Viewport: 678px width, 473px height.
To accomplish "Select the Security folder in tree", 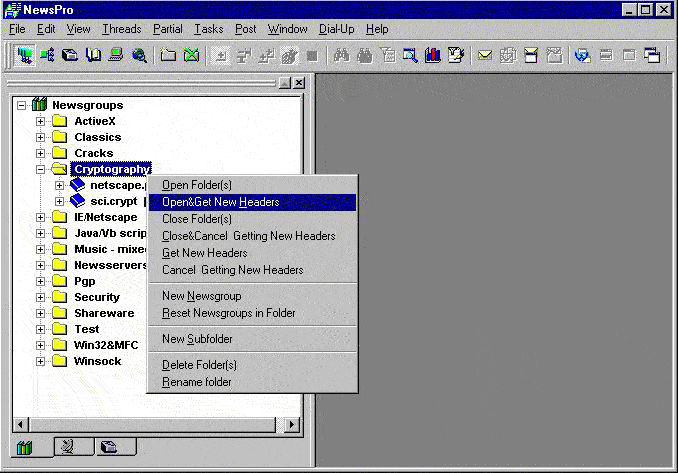I will point(96,297).
